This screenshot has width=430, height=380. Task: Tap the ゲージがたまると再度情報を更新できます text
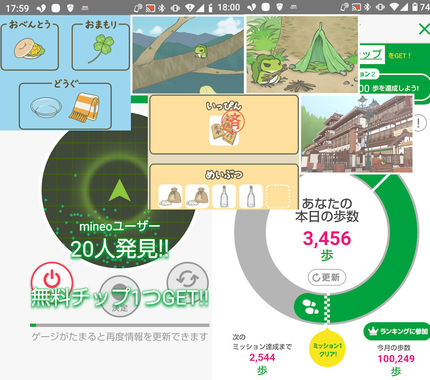(x=120, y=337)
